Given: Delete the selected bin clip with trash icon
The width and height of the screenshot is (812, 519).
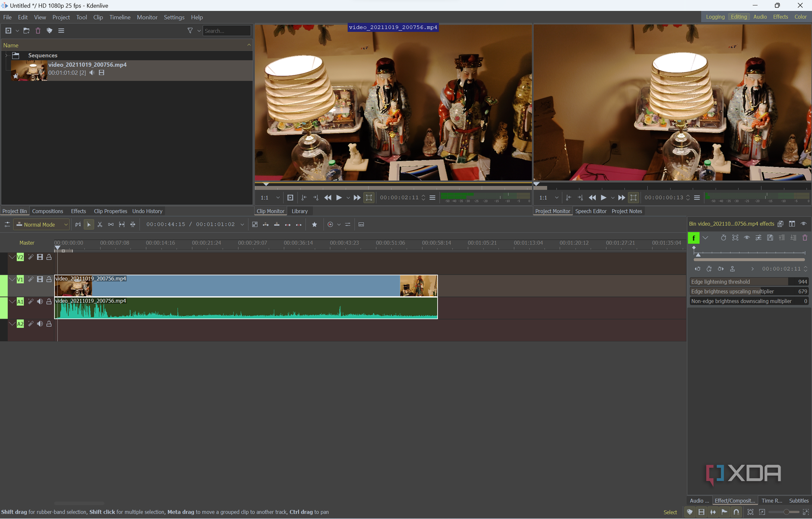Looking at the screenshot, I should (38, 31).
